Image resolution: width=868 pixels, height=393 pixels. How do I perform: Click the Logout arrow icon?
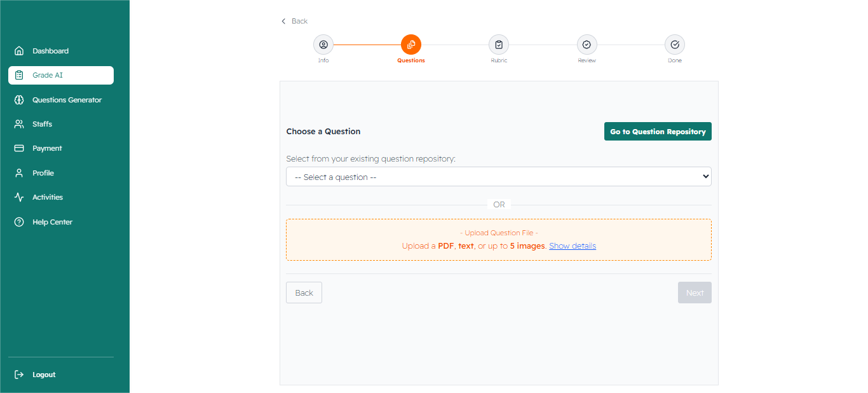(19, 375)
